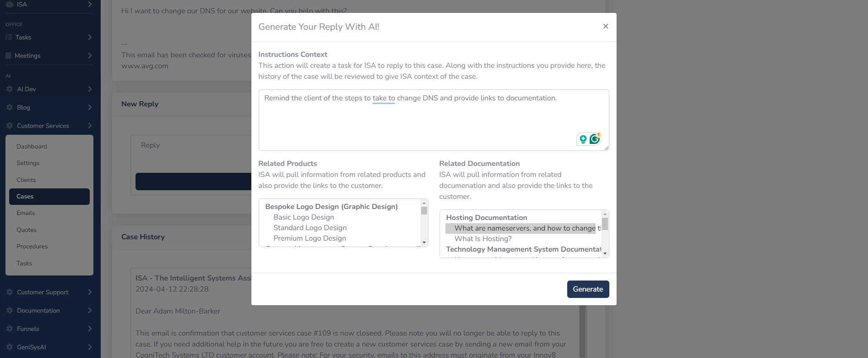
Task: Select Standard Logo Design product
Action: click(310, 228)
